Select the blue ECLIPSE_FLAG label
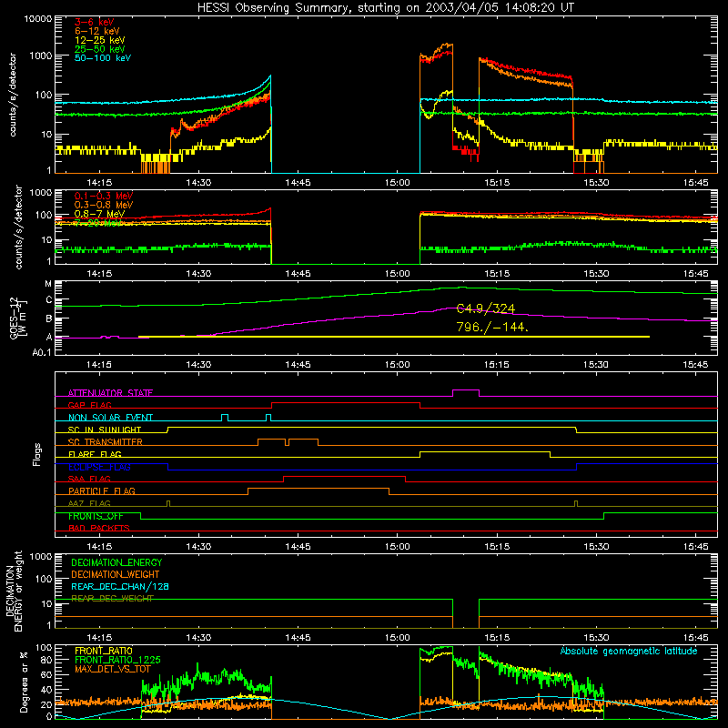Viewport: 728px width, 728px height. [x=99, y=467]
